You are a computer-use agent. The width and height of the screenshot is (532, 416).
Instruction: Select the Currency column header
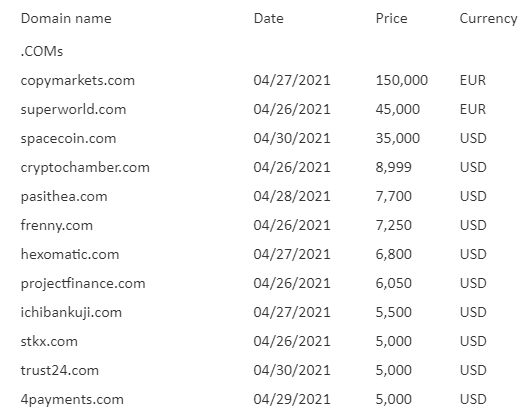pos(489,19)
